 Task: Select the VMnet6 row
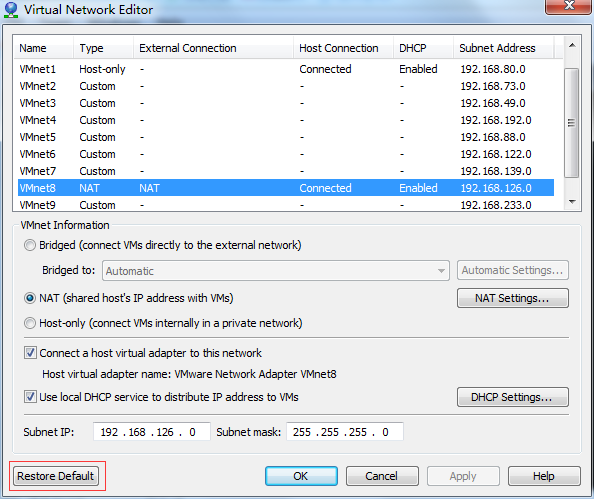pyautogui.click(x=286, y=154)
